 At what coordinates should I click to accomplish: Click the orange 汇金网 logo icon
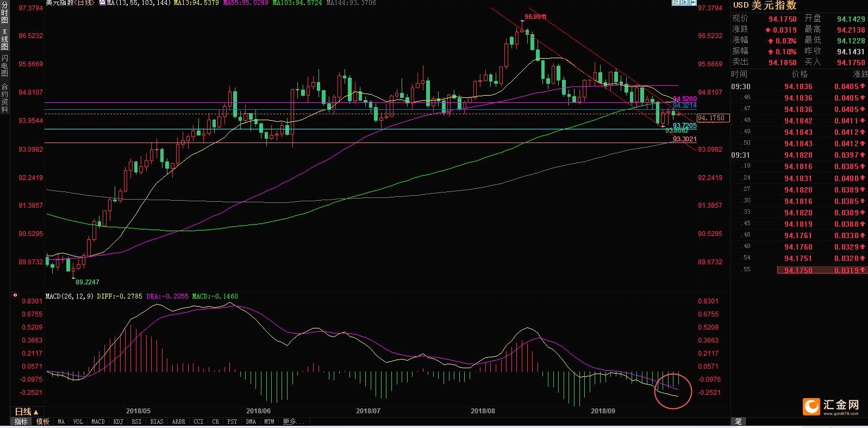click(x=811, y=407)
